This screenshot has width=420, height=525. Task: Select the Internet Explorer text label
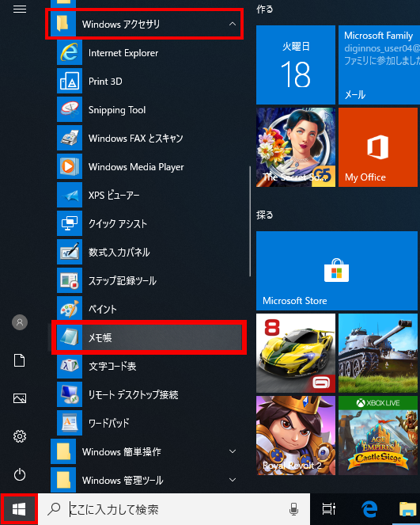(x=123, y=53)
